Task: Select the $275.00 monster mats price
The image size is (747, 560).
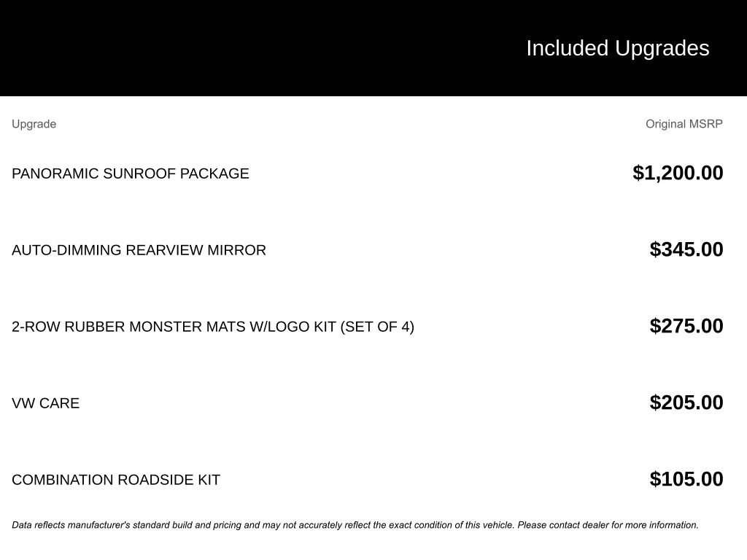Action: 686,326
